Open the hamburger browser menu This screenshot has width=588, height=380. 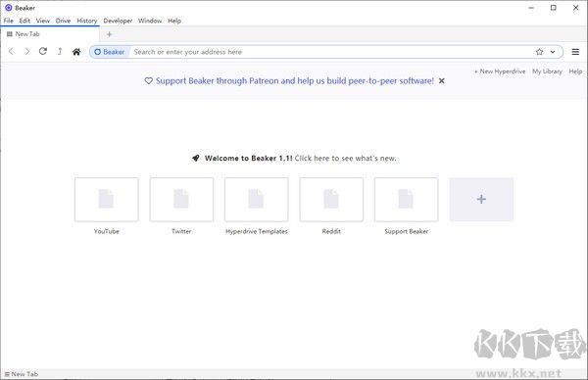click(575, 52)
